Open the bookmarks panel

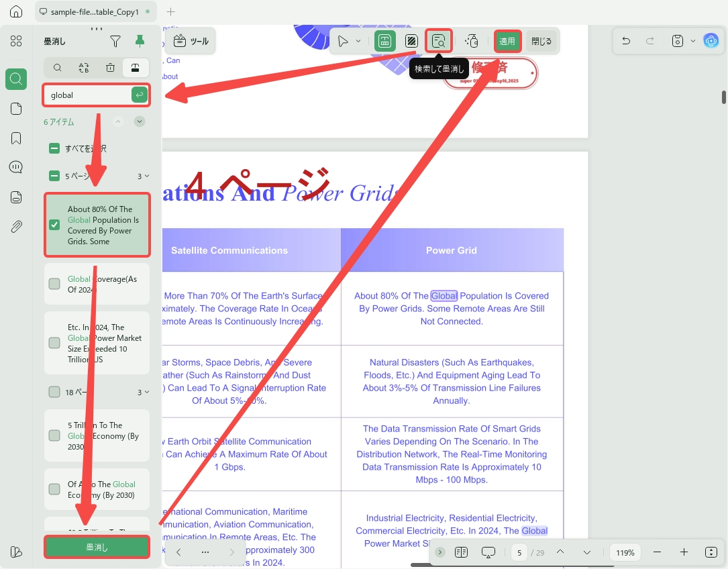[16, 138]
